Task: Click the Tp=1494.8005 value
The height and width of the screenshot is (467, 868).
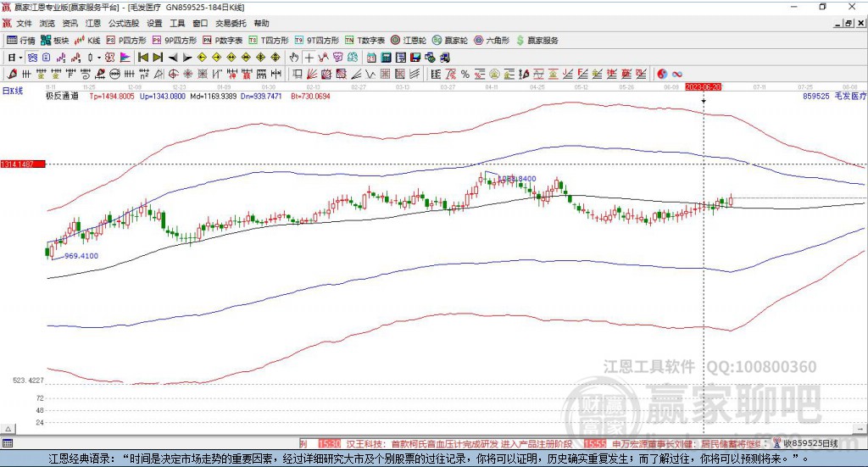Action: 112,97
